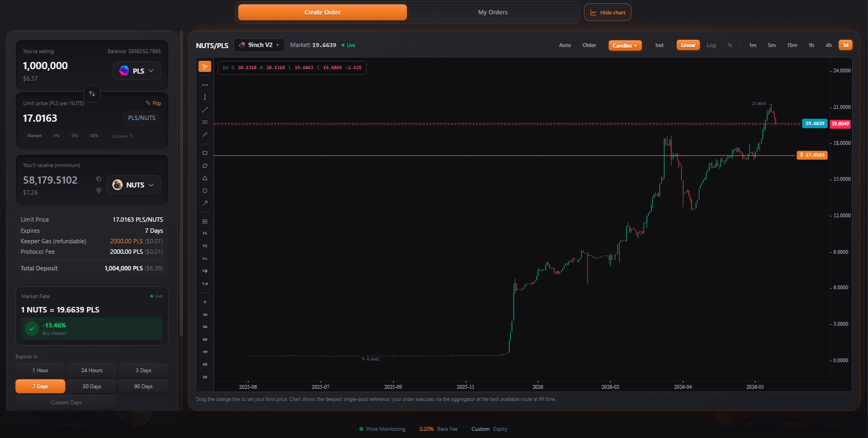Set chart timeframe to 1d

(845, 45)
